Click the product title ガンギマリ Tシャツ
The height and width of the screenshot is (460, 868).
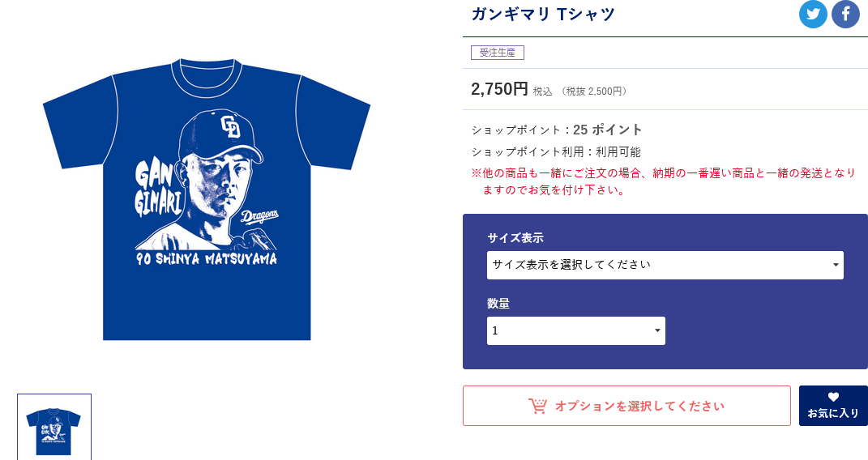(543, 14)
